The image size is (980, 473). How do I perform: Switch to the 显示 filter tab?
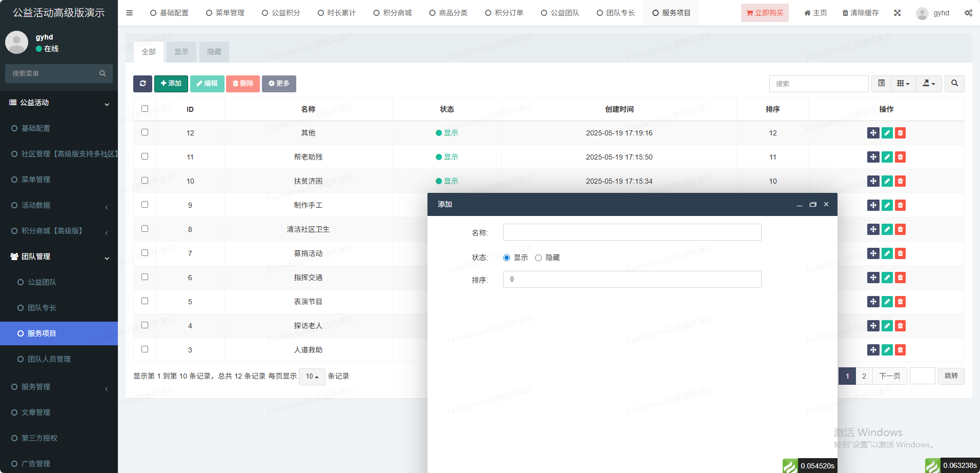tap(181, 52)
